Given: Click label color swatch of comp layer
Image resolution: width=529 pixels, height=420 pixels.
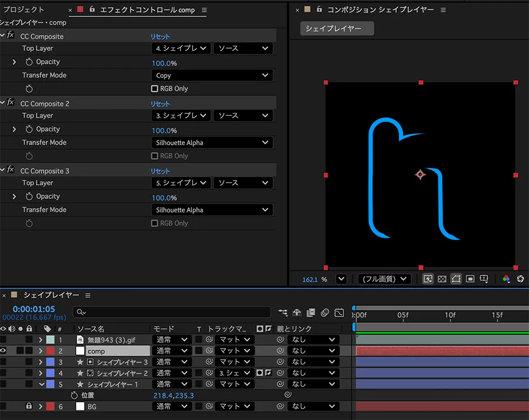Looking at the screenshot, I should tap(50, 350).
